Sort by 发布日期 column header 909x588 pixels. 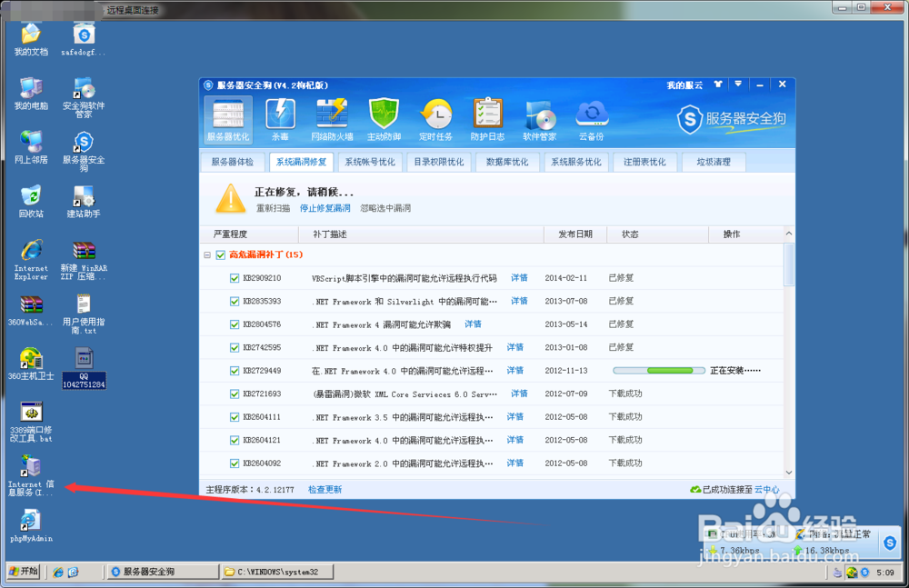(x=575, y=234)
